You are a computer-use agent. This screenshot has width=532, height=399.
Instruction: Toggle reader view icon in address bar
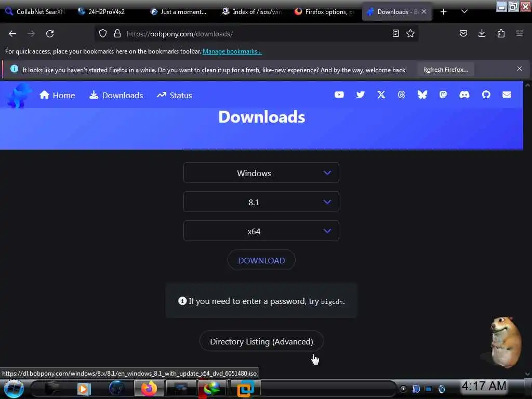pos(395,33)
